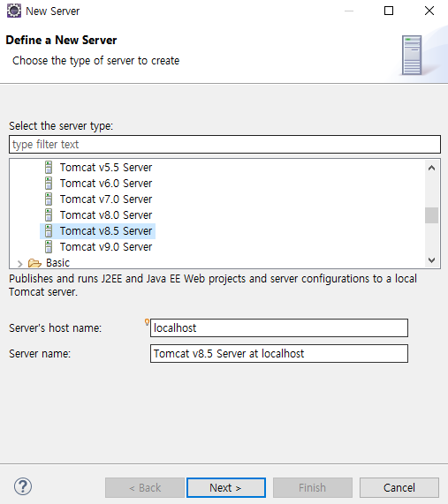
Task: Click the Server name text field
Action: (x=279, y=354)
